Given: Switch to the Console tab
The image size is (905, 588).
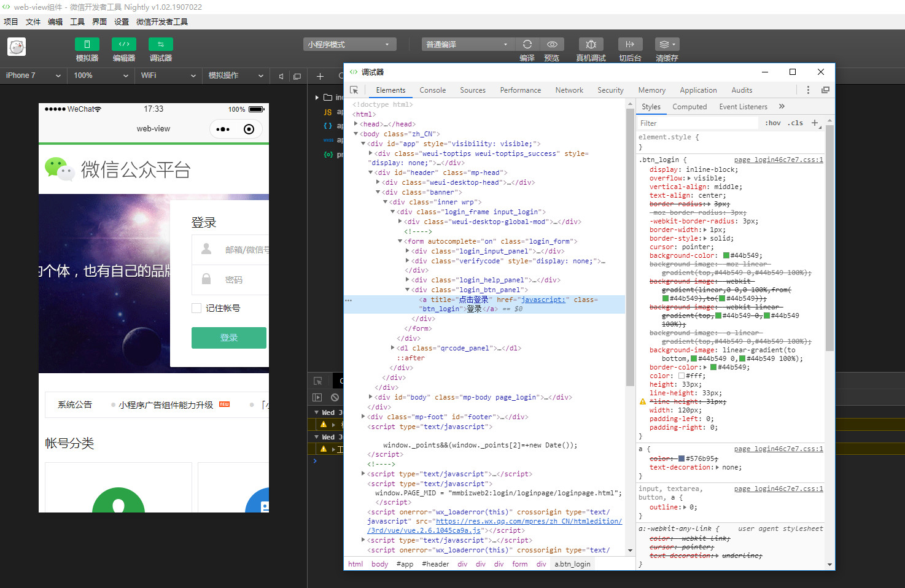Looking at the screenshot, I should pyautogui.click(x=432, y=90).
